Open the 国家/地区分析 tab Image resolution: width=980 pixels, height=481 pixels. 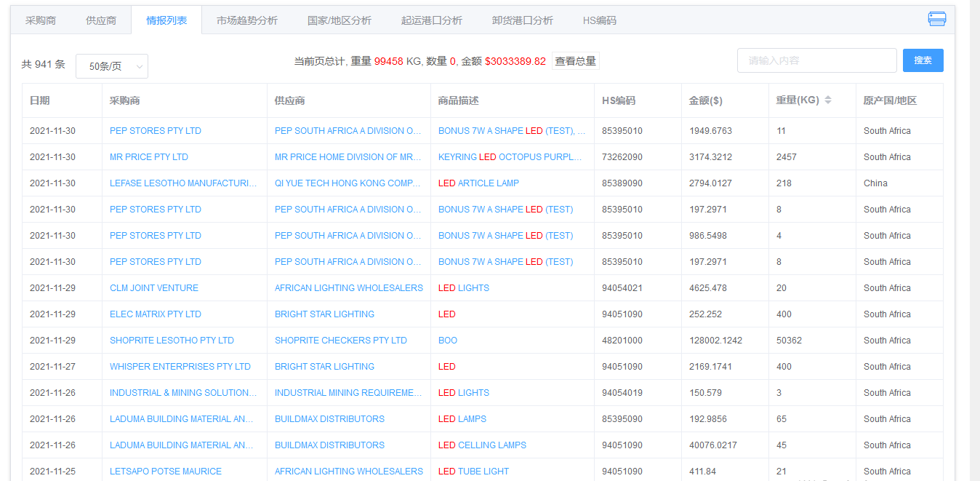pyautogui.click(x=340, y=20)
